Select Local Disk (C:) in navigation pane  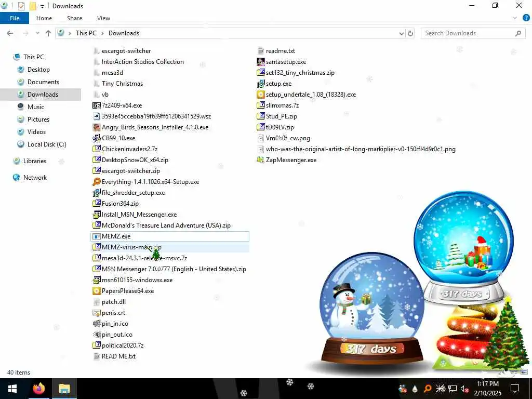(47, 144)
